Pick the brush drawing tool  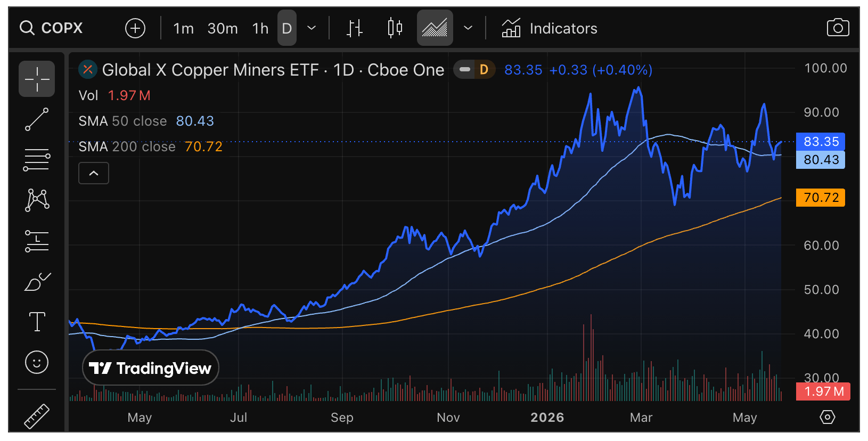(37, 282)
